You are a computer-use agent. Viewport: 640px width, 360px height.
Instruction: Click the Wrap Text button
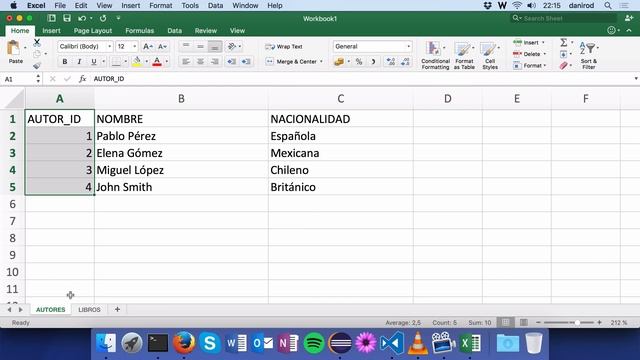coord(284,47)
